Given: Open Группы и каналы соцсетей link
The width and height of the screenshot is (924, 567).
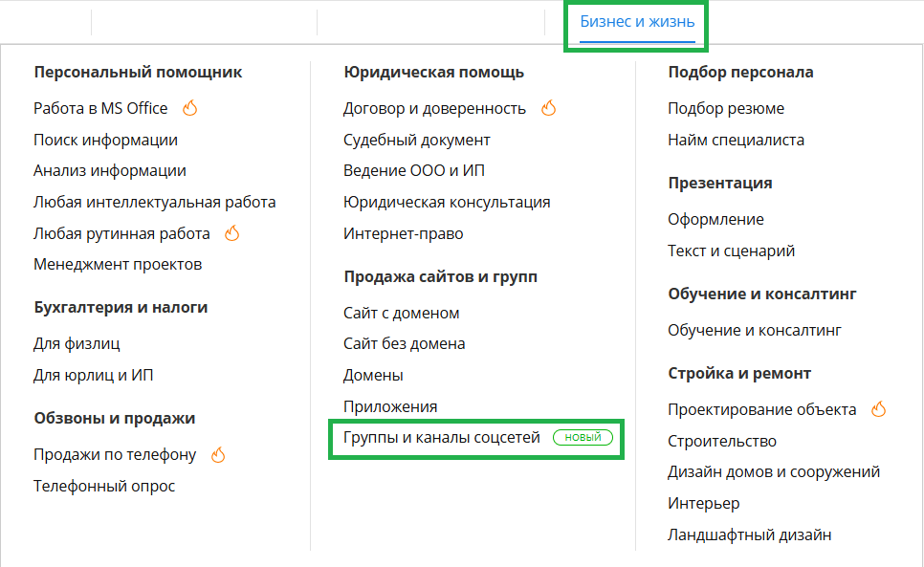Looking at the screenshot, I should click(441, 437).
